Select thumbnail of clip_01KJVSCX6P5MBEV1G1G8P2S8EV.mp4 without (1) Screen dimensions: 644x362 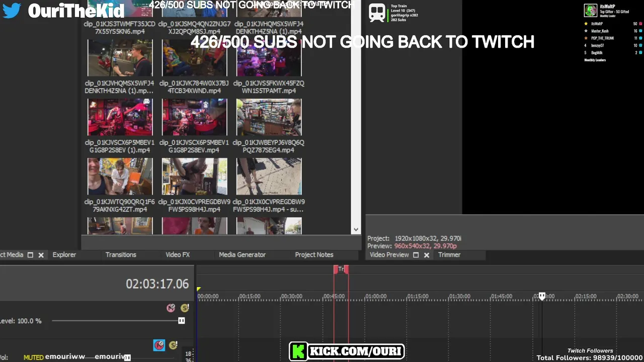pos(195,117)
